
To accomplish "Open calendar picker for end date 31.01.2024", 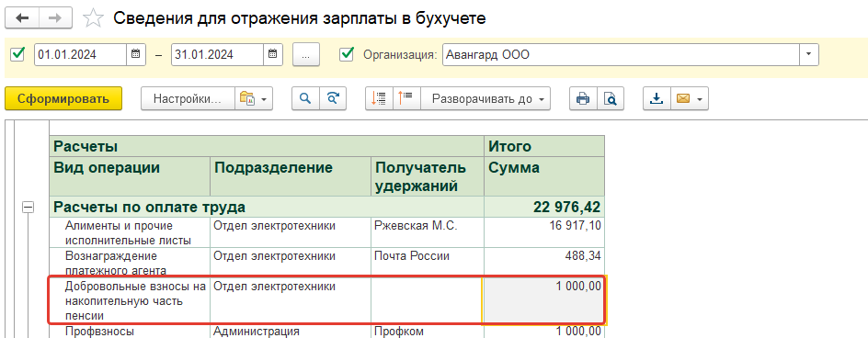I will click(x=272, y=54).
